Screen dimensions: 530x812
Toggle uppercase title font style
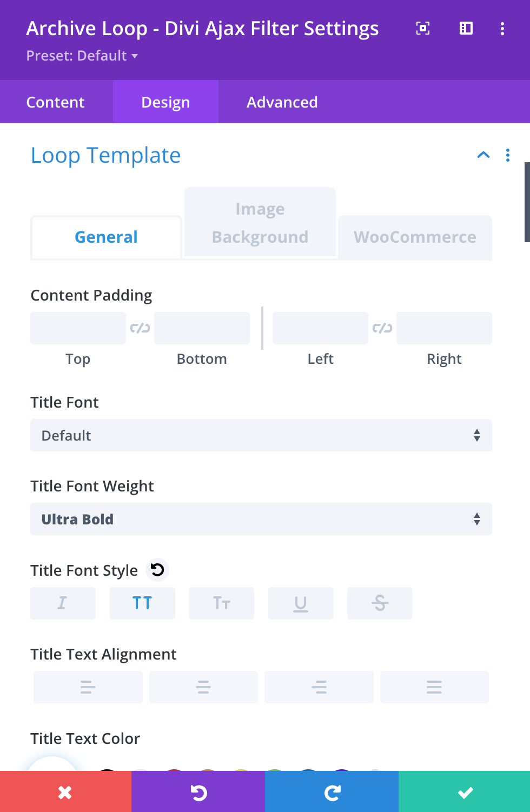142,603
